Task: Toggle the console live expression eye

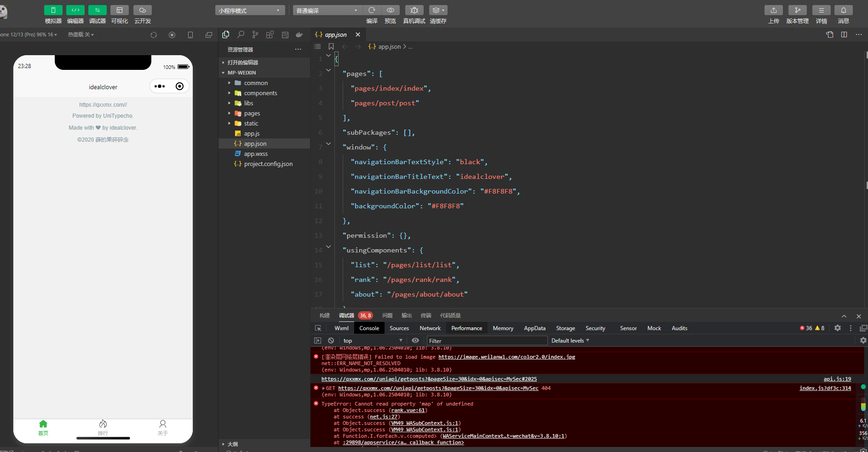Action: 415,341
